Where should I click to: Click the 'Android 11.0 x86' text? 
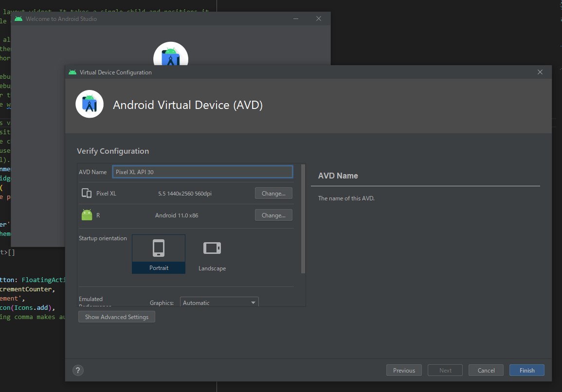pyautogui.click(x=177, y=215)
